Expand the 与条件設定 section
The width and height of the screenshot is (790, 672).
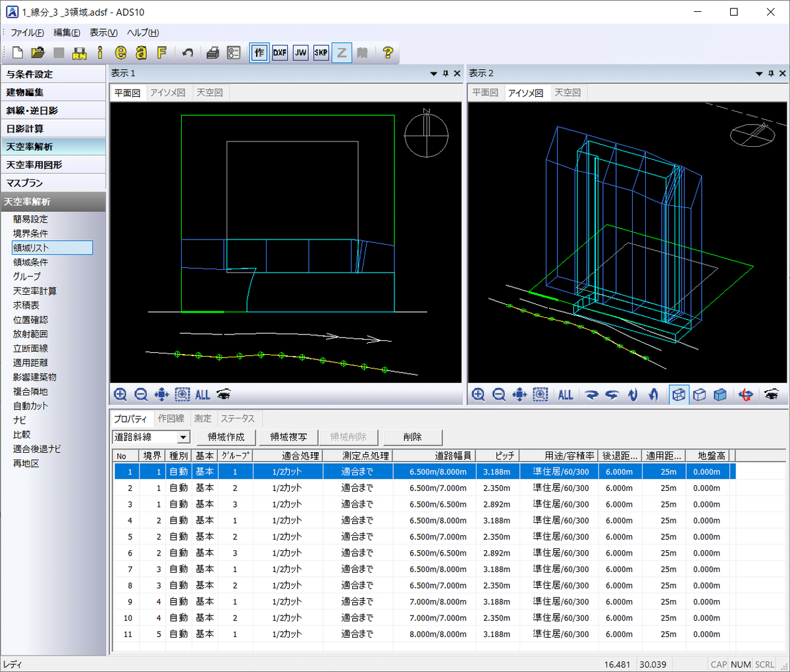(53, 74)
